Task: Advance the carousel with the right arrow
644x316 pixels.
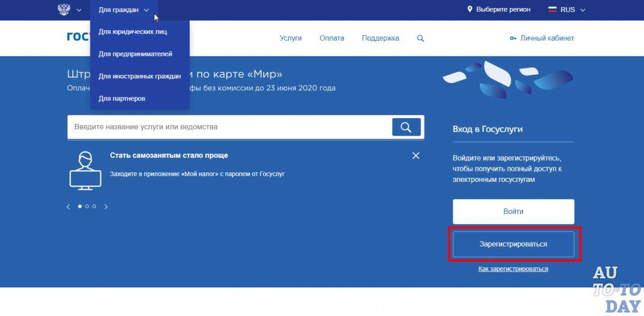Action: 106,206
